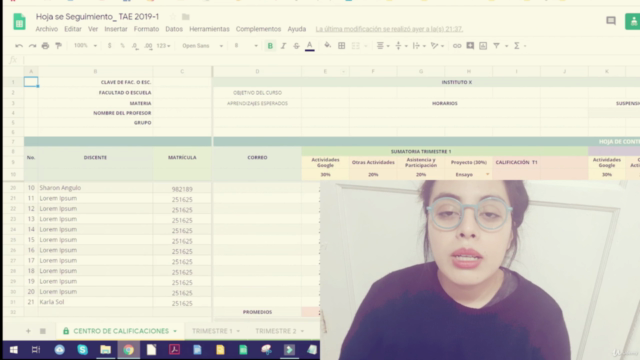Apply currency format to the cell
Screen dimensions: 640x360
pos(109,46)
